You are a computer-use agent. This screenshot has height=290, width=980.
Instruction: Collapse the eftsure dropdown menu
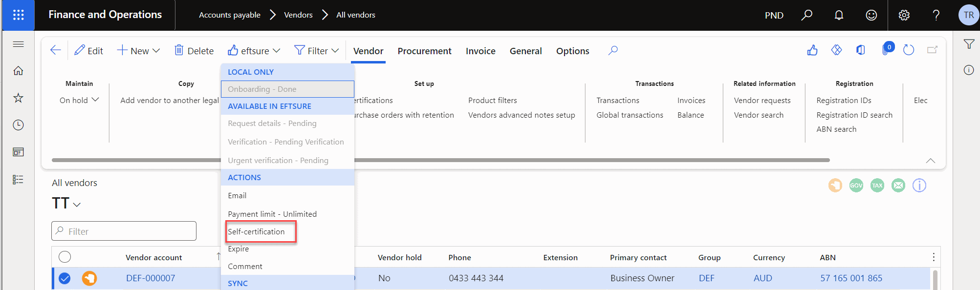[254, 51]
